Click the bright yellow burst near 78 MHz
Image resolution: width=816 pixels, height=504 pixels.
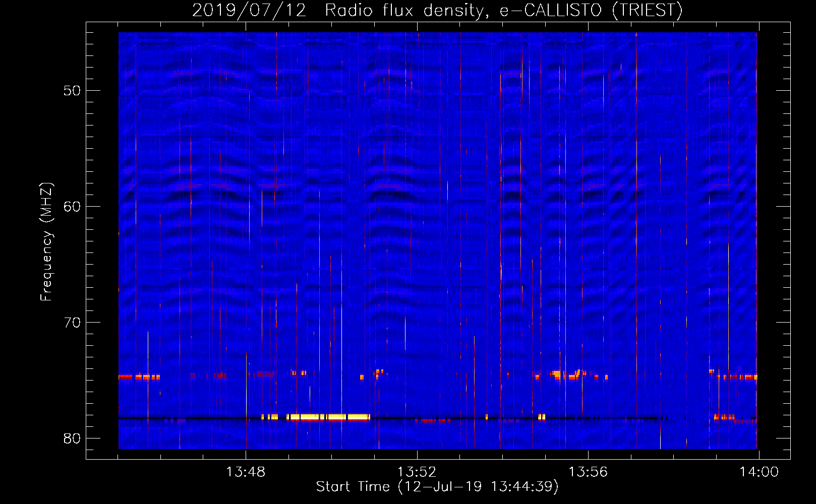click(x=328, y=417)
